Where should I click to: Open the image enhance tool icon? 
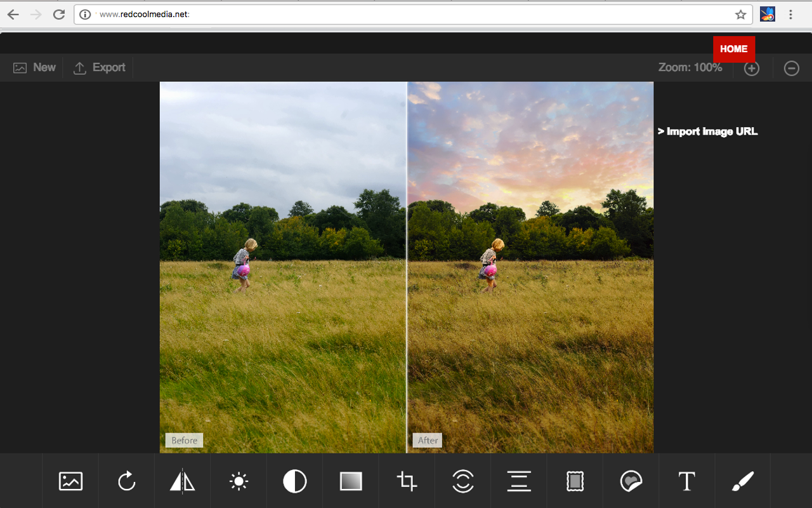coord(70,481)
